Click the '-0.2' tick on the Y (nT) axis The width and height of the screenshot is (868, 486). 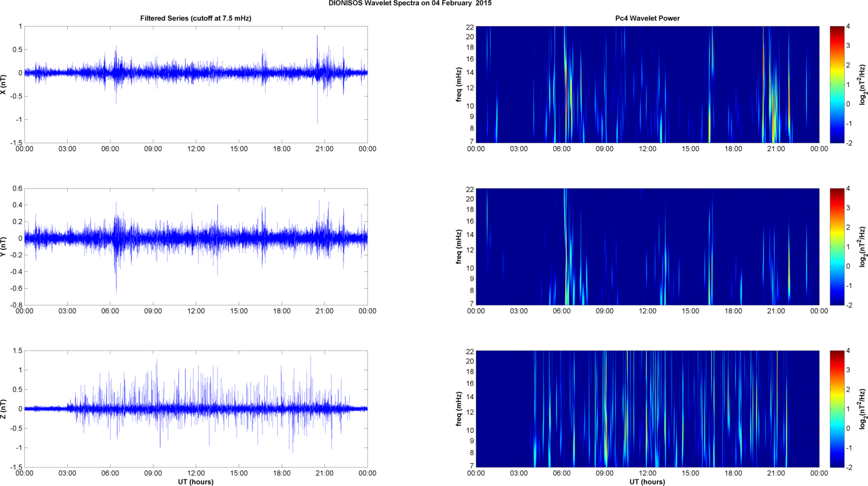pos(16,255)
